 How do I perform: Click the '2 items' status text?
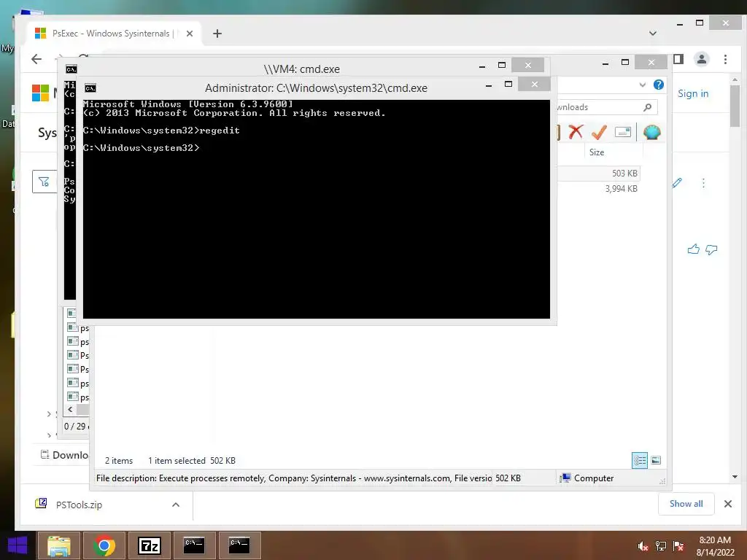[119, 461]
